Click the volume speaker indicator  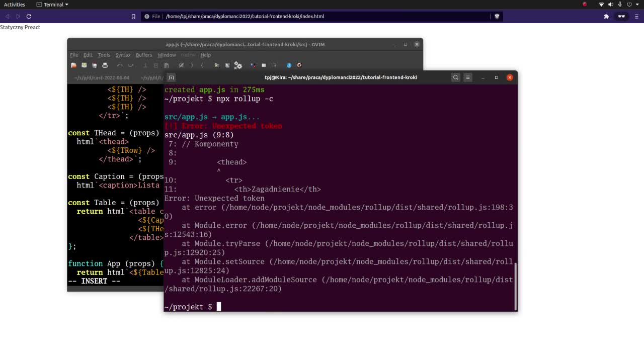coord(611,5)
